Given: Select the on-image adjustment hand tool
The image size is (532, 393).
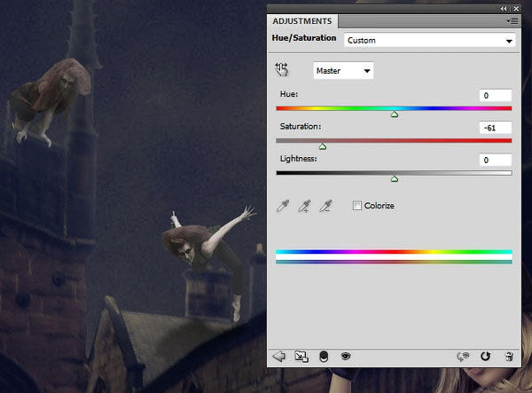Looking at the screenshot, I should point(282,69).
